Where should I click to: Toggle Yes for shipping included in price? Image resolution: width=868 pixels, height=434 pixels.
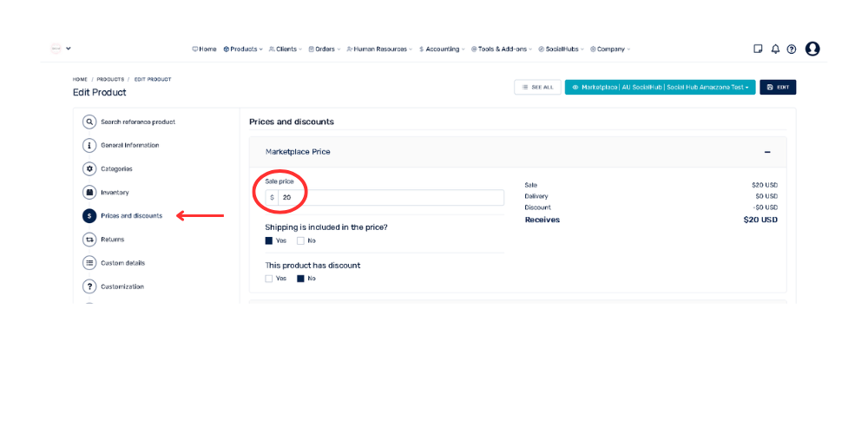(x=269, y=240)
